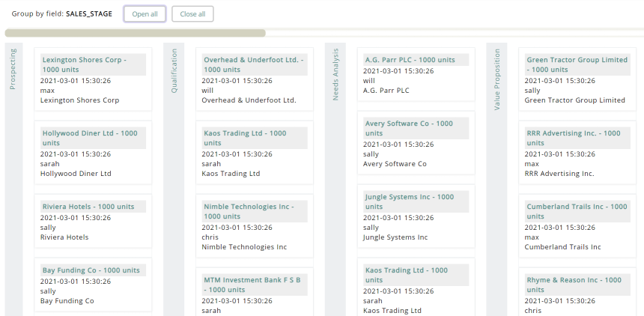Open A.G. Parr PLC opportunity link
The height and width of the screenshot is (316, 644).
[410, 60]
